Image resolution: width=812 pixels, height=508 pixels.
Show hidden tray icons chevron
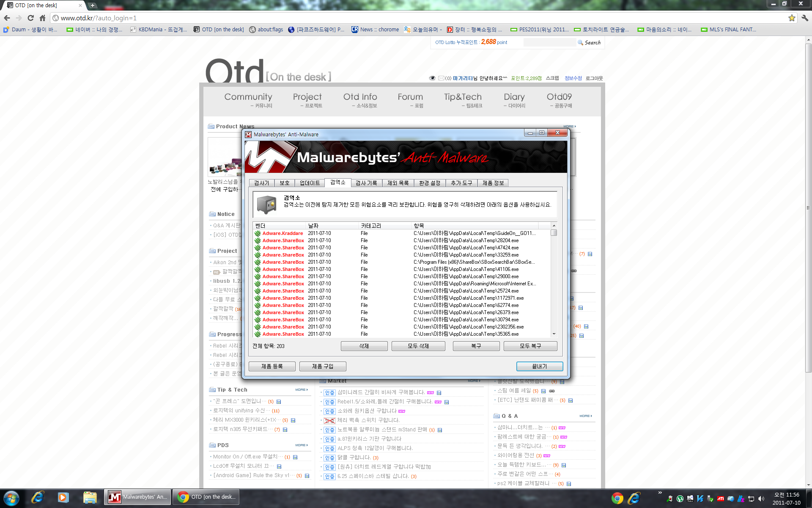[x=660, y=493]
